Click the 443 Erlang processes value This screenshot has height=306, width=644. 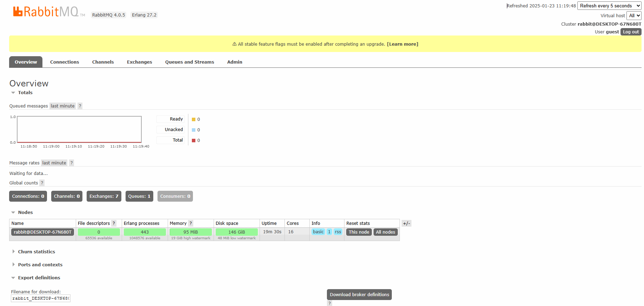(x=145, y=232)
